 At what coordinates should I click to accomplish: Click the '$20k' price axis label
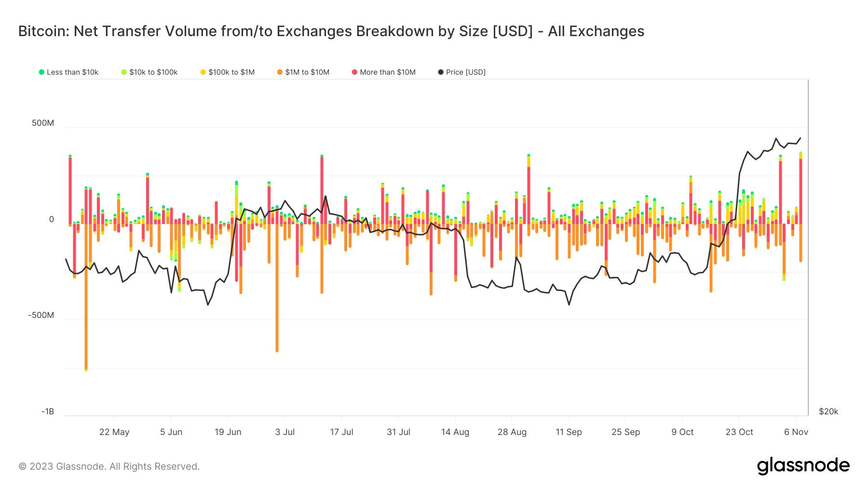828,412
